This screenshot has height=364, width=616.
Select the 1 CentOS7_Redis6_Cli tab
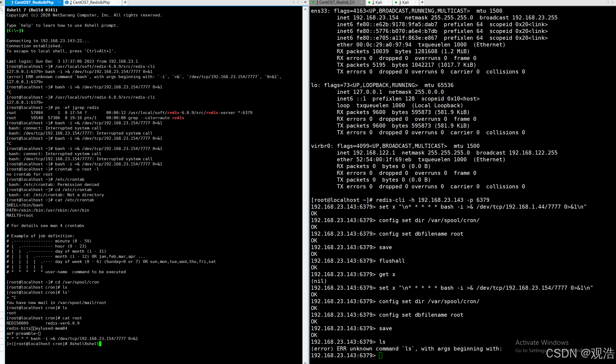tap(335, 2)
